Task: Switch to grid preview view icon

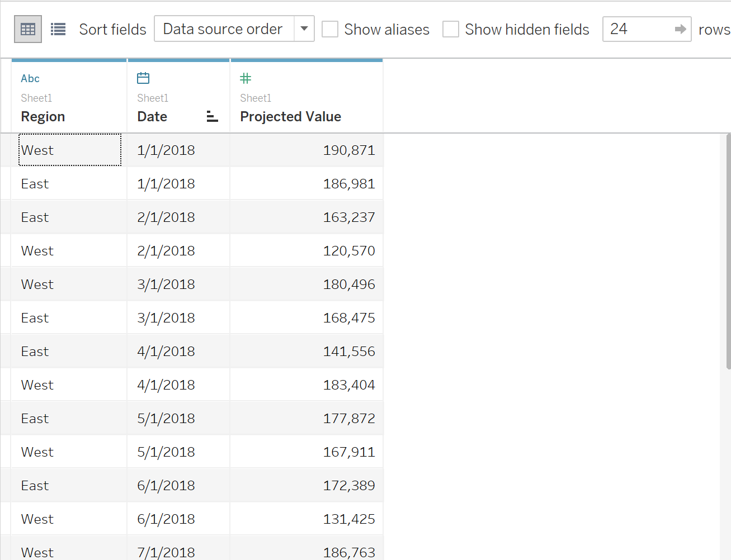Action: (x=28, y=29)
